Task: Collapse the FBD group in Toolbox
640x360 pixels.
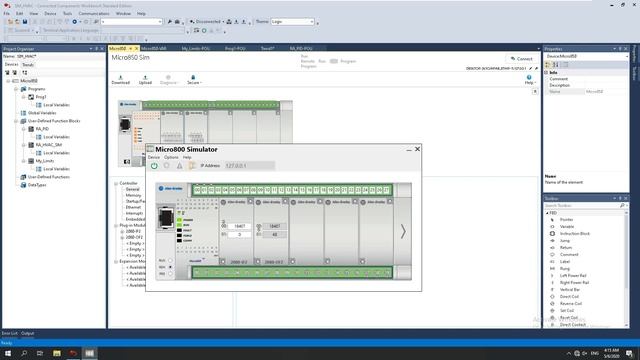Action: pyautogui.click(x=547, y=213)
